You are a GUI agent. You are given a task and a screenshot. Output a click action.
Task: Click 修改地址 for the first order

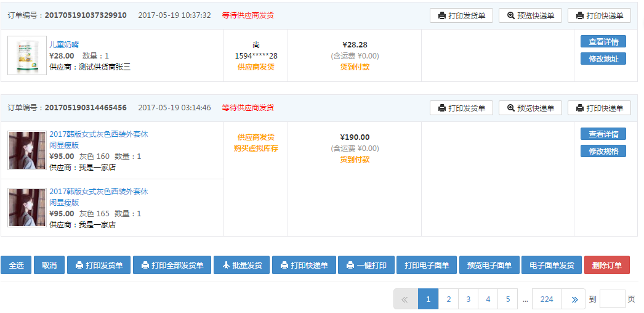point(603,59)
